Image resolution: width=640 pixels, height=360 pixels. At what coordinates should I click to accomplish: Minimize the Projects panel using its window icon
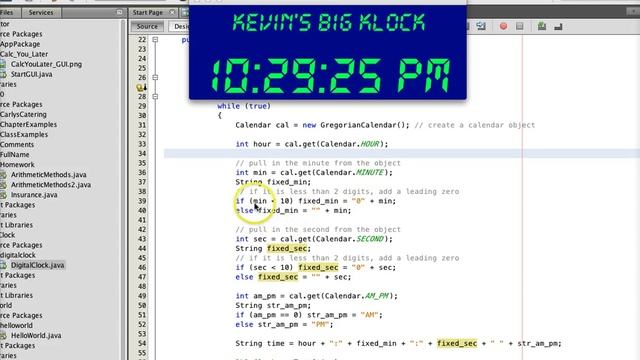click(x=119, y=12)
